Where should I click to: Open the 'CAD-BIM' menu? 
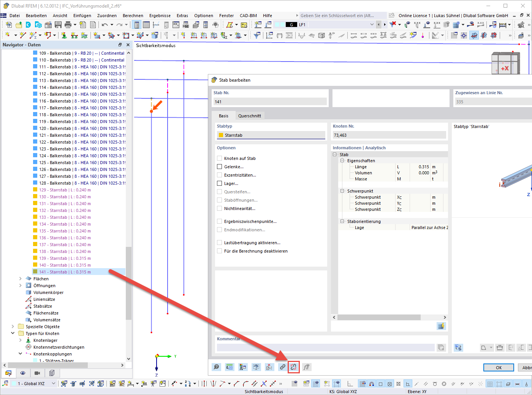click(x=249, y=16)
